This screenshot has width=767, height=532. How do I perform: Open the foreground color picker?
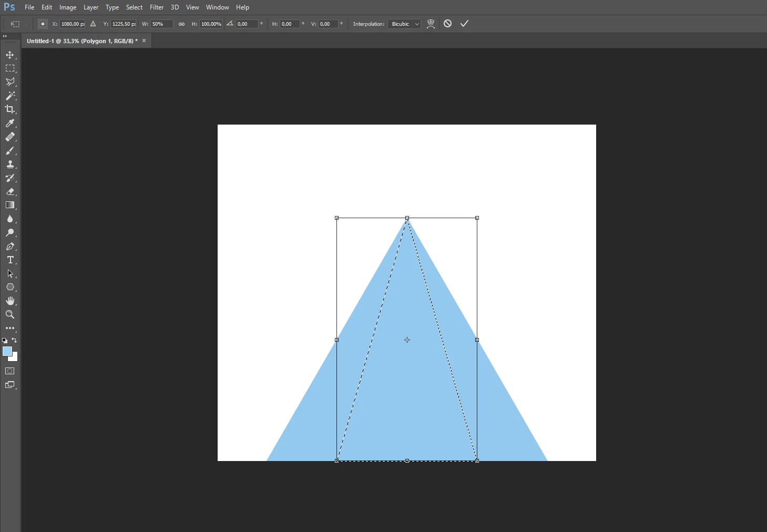pyautogui.click(x=7, y=351)
